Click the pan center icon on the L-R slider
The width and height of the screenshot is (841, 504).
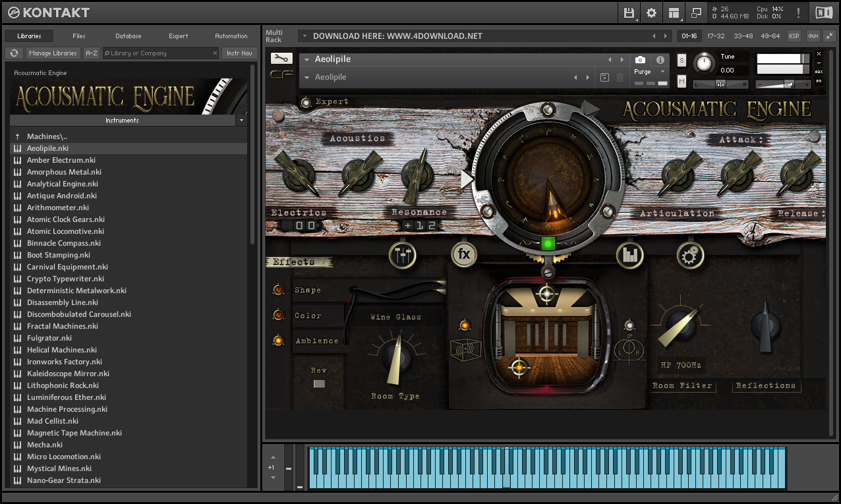pyautogui.click(x=720, y=84)
